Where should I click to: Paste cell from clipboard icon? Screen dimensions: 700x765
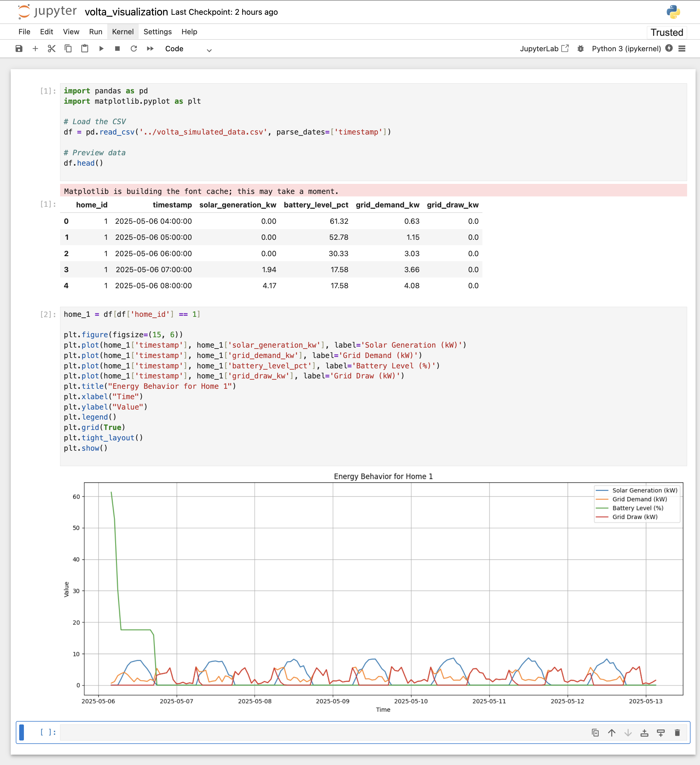coord(85,49)
